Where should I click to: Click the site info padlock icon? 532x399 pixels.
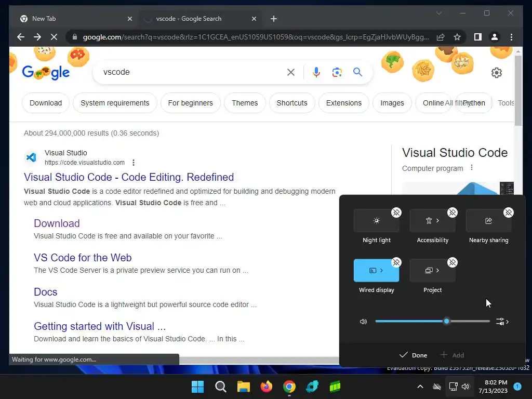click(x=75, y=37)
